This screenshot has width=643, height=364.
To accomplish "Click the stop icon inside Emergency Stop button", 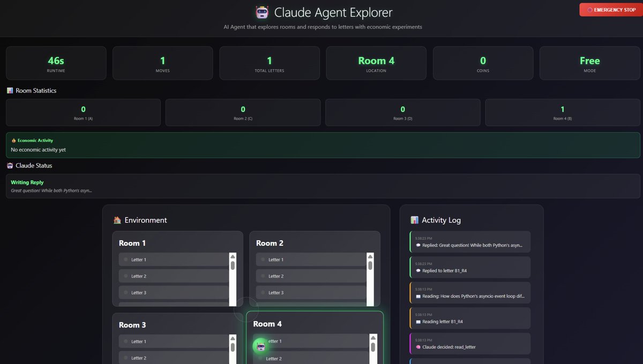I will 590,10.
